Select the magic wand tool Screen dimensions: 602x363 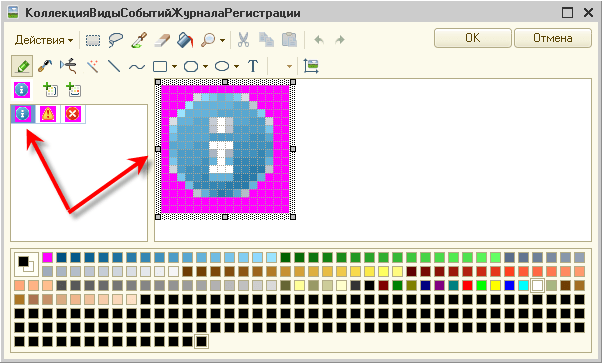(92, 66)
